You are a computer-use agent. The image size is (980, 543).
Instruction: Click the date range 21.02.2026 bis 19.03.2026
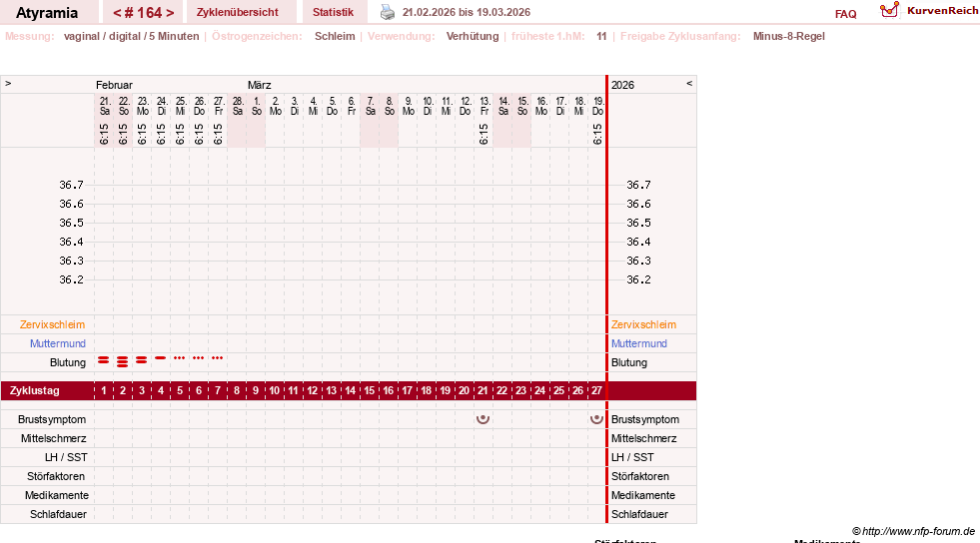[x=467, y=12]
